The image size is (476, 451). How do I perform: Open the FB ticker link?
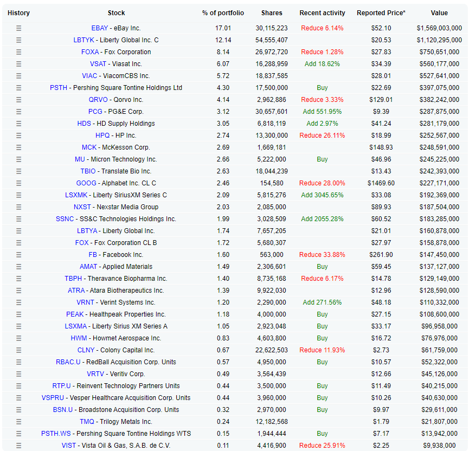pyautogui.click(x=93, y=255)
